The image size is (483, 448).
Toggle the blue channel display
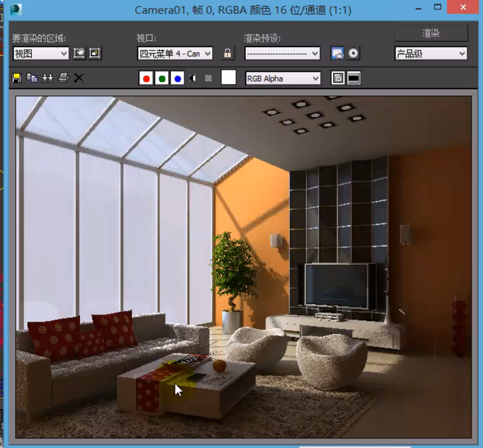[177, 78]
